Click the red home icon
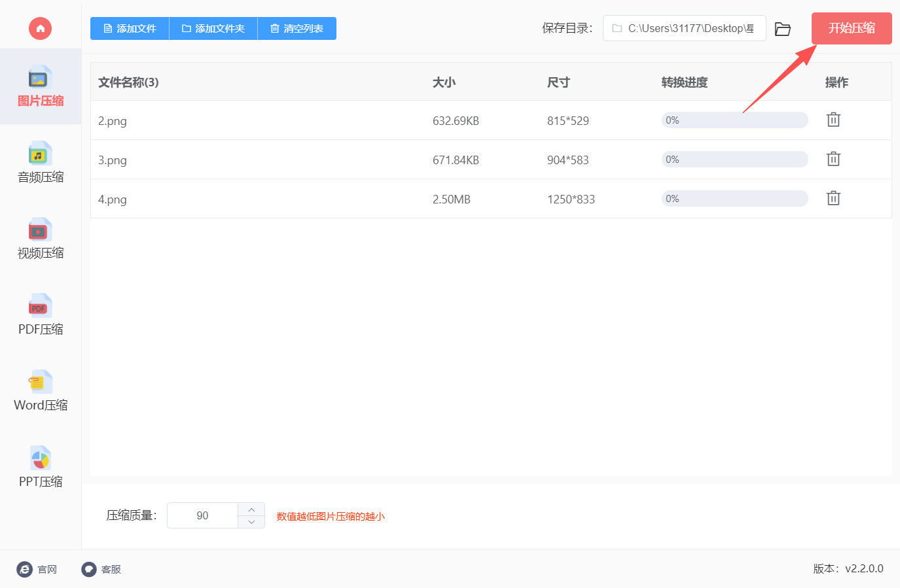Screen dimensions: 900x588 [40, 28]
